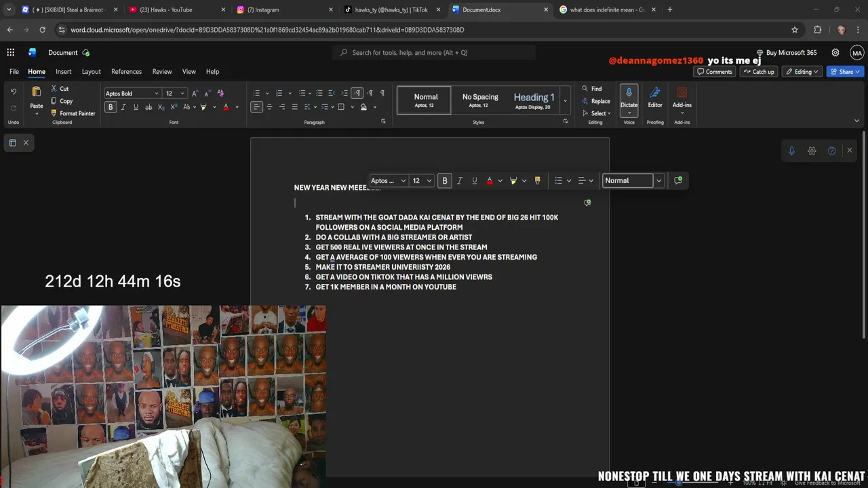Open Microsoft 365 app launcher grid
Screen dimensions: 868x488
(11, 52)
